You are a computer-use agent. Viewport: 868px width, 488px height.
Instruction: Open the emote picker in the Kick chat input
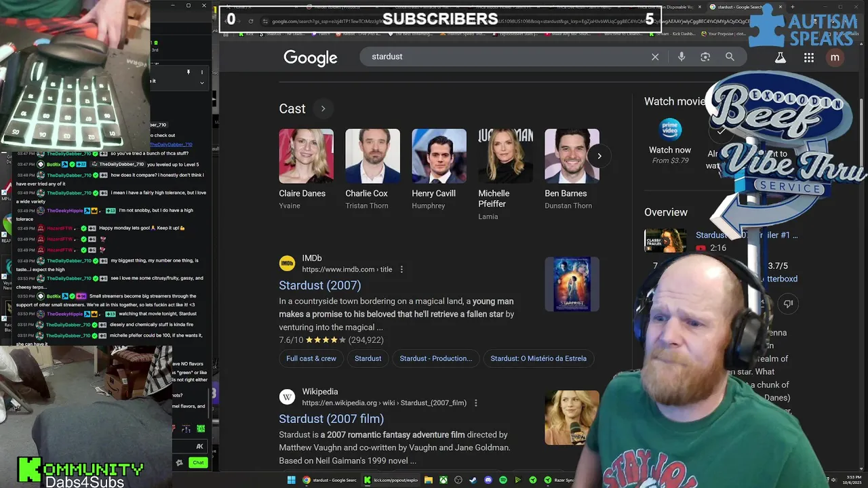[199, 446]
